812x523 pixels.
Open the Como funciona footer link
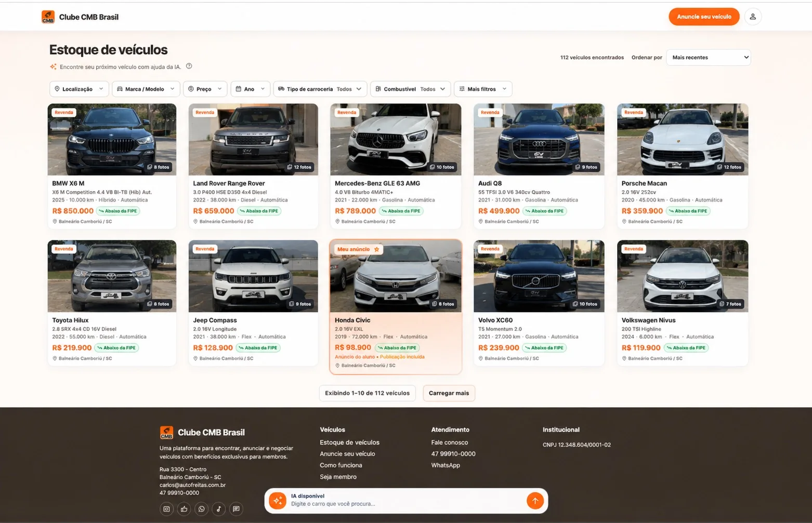coord(341,465)
